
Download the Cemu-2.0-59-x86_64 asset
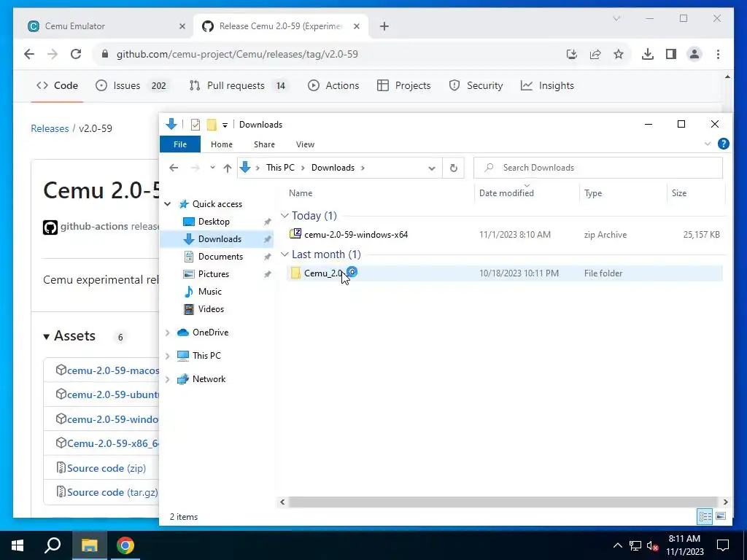point(113,444)
